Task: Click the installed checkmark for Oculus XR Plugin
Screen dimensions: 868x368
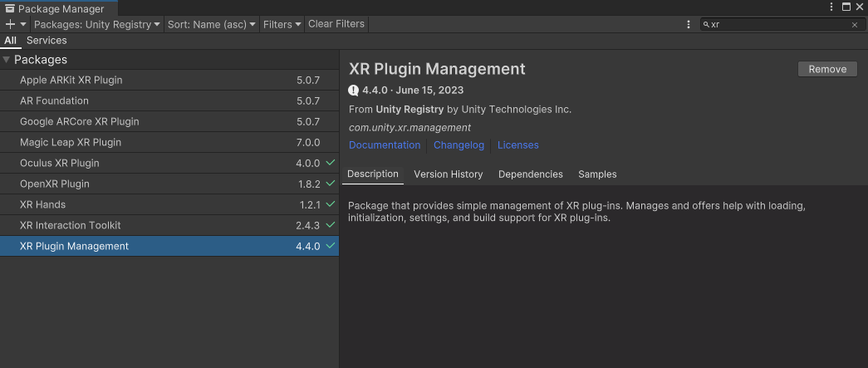Action: coord(331,163)
